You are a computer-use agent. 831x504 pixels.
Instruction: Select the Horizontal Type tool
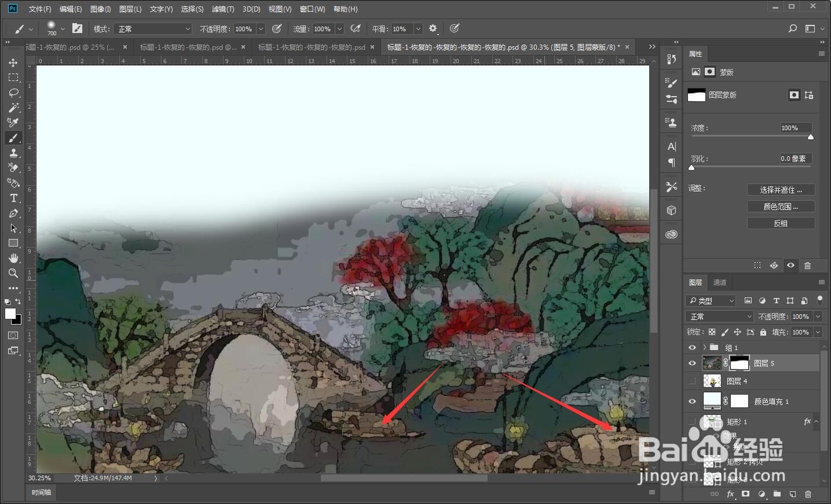pyautogui.click(x=13, y=198)
